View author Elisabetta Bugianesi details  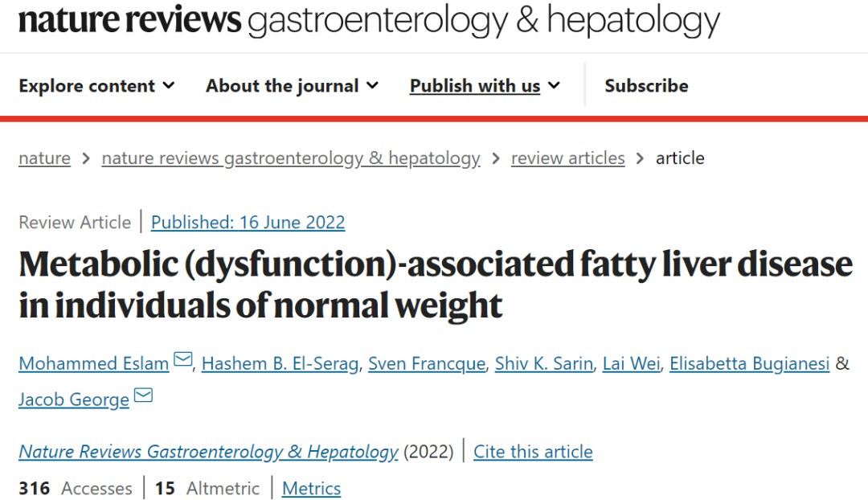point(750,364)
